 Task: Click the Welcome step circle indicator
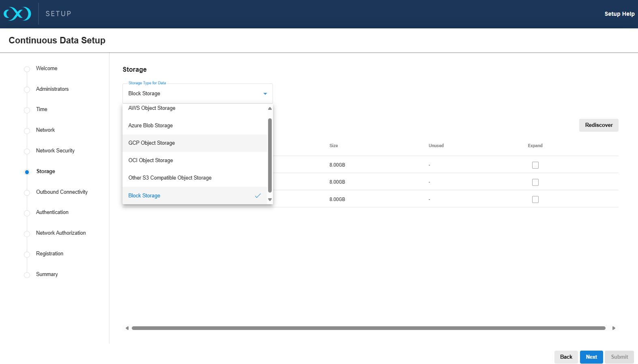[27, 69]
